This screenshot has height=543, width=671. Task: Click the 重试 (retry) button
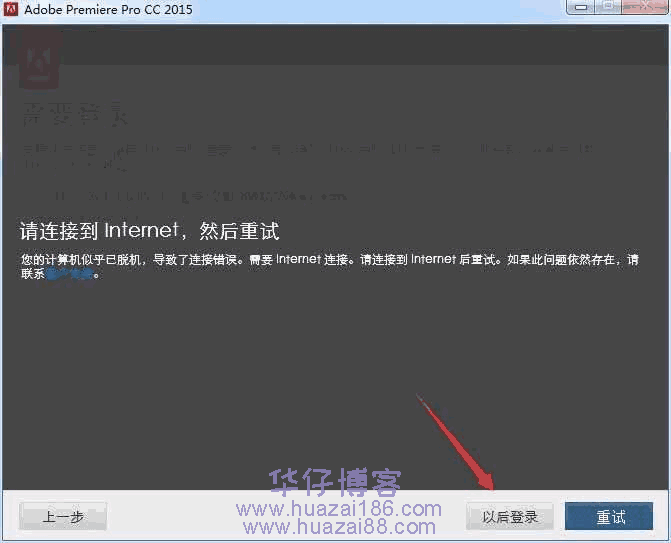point(609,516)
